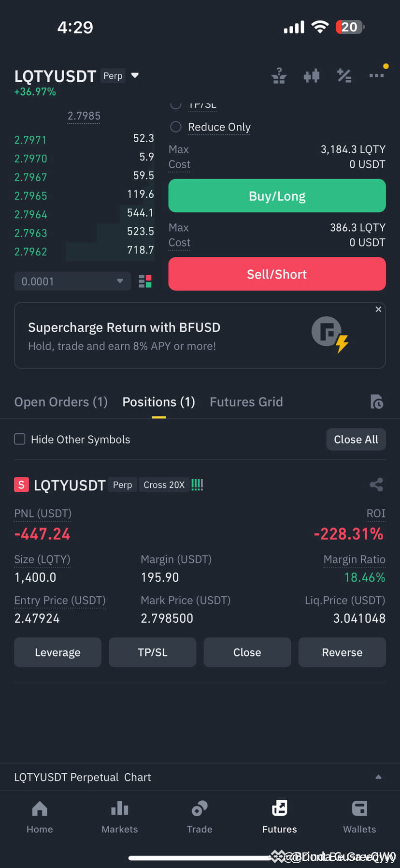This screenshot has height=868, width=400.
Task: Expand the LQTYUSDT Perpetual Chart panel
Action: (200, 777)
